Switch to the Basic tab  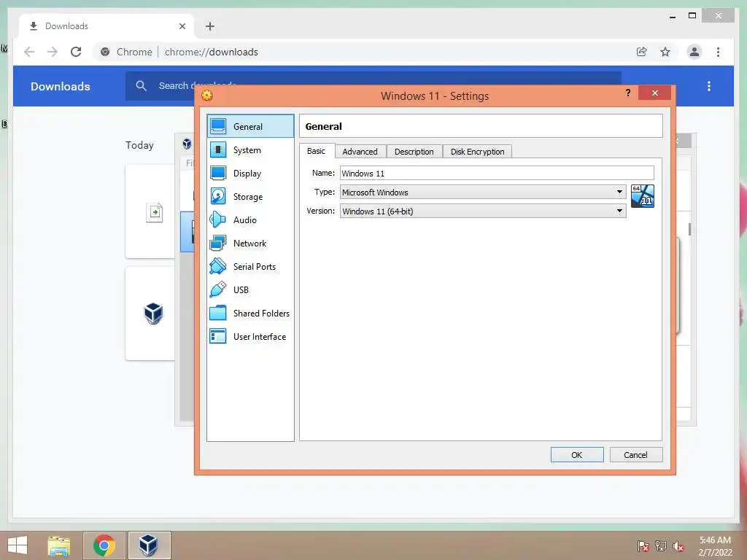317,151
